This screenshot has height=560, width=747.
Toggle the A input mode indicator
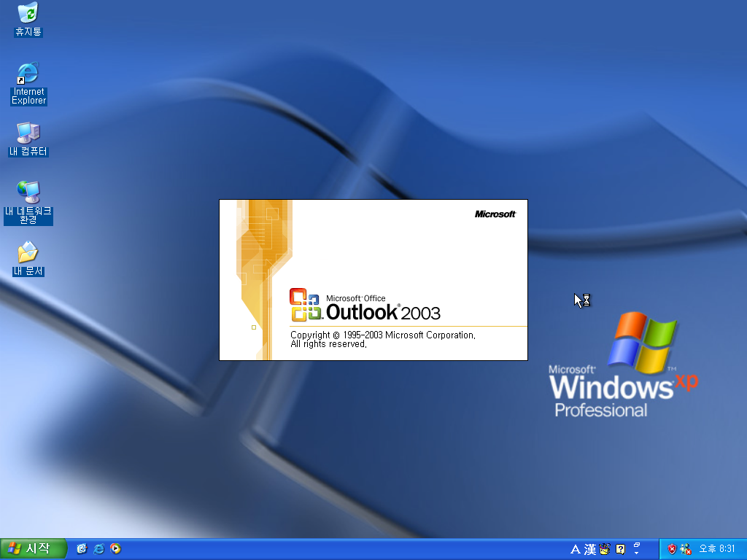click(x=577, y=549)
